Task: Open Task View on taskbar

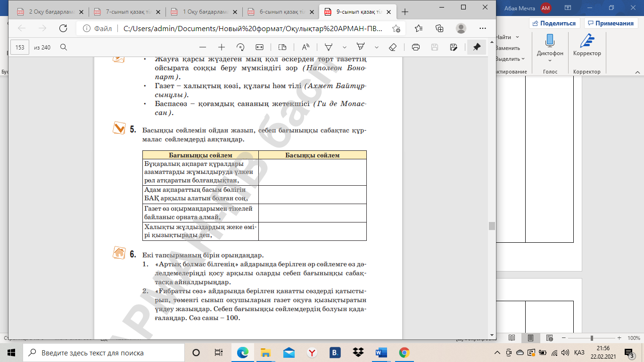Action: point(218,353)
